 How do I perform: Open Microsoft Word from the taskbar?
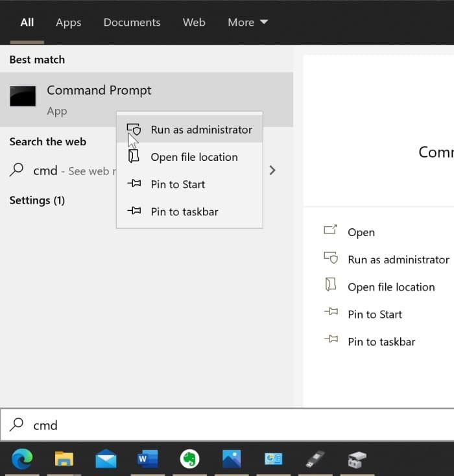pos(148,458)
